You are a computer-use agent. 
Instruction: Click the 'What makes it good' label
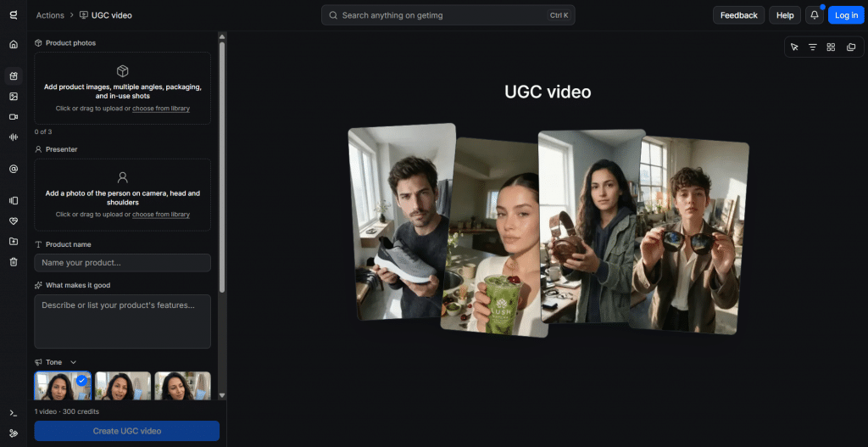tap(78, 285)
